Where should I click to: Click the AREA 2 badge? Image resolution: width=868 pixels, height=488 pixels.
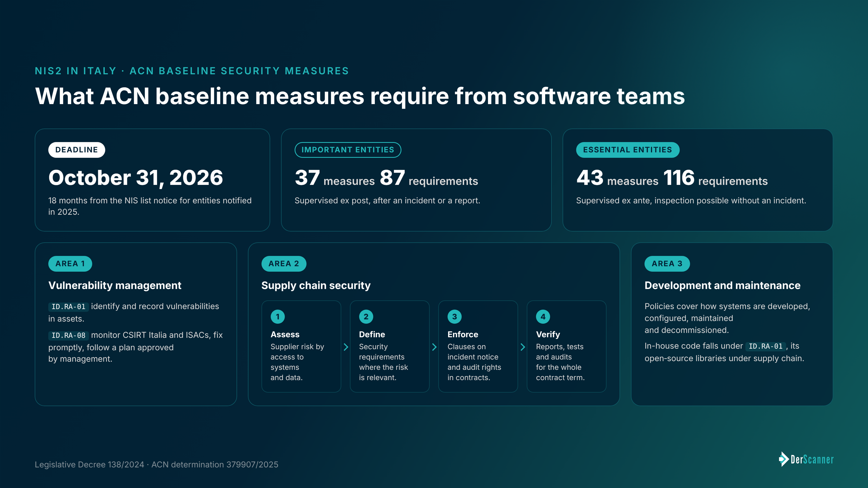[284, 264]
